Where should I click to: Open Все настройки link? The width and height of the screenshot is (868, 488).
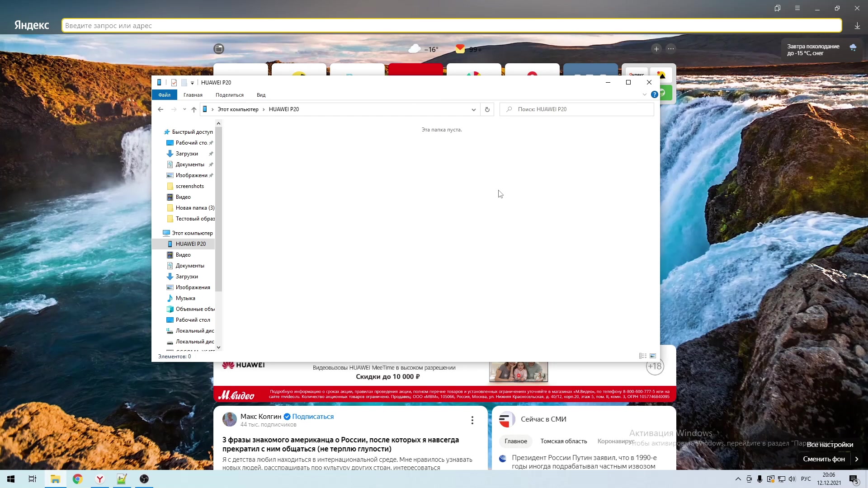click(830, 445)
